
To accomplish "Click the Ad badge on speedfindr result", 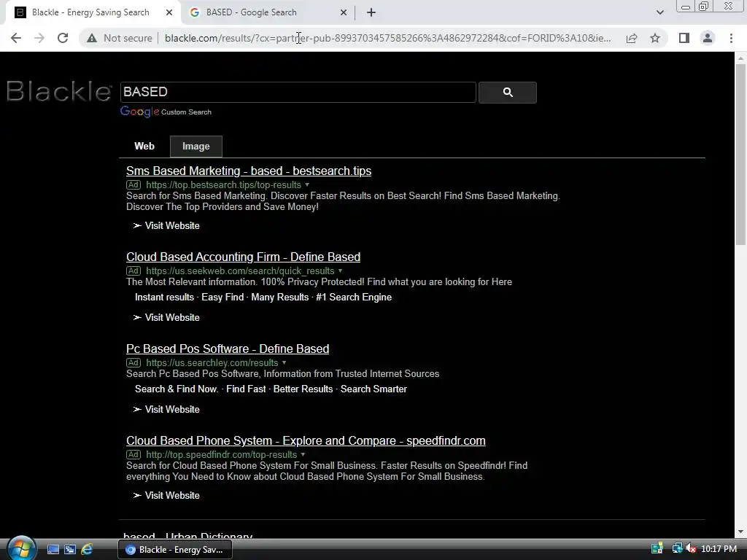I will tap(133, 455).
